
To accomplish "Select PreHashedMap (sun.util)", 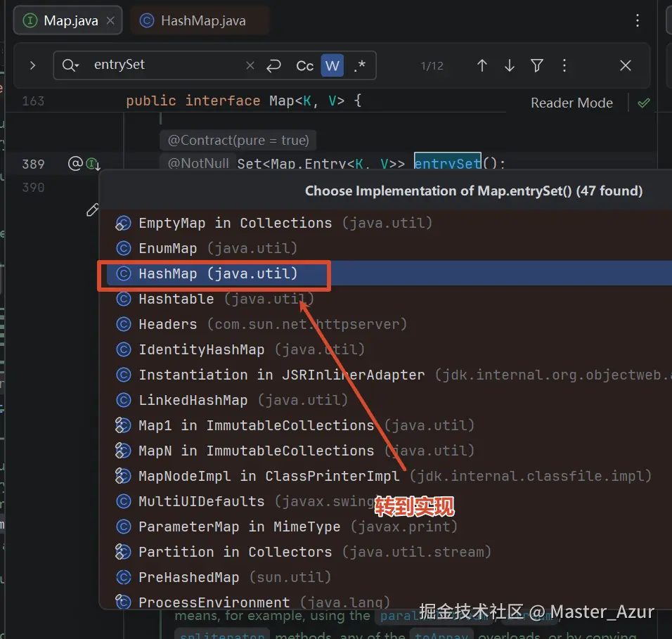I will (385, 577).
